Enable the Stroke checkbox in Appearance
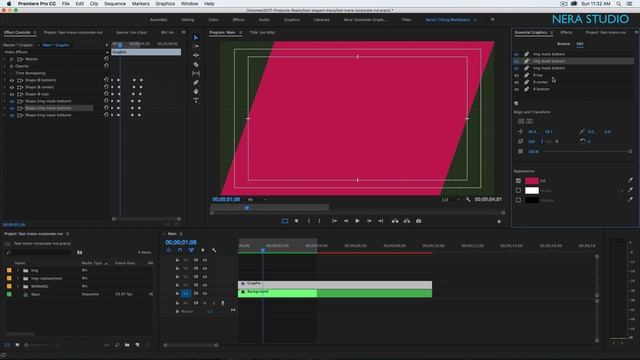This screenshot has width=640, height=360. coord(518,190)
